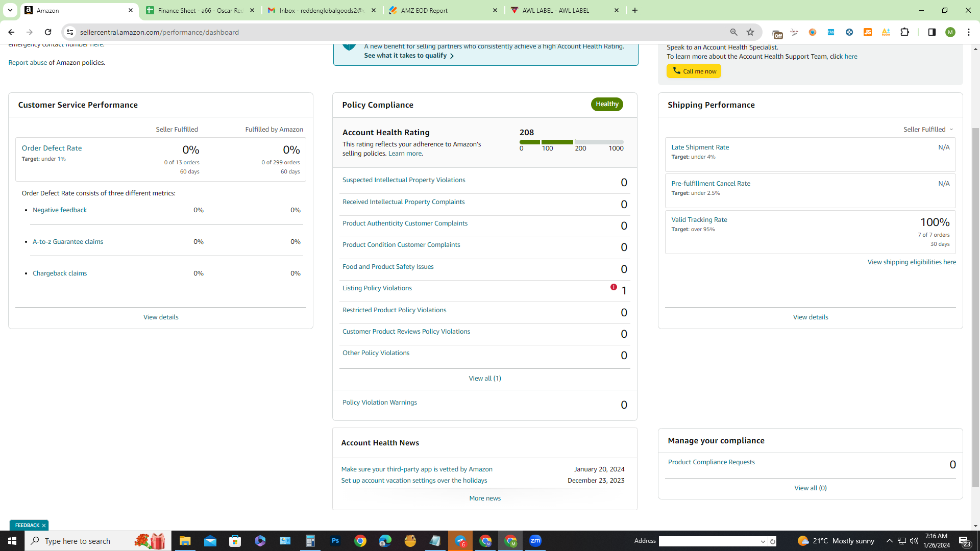Click 'View shipping eligibilities here'

pos(912,262)
